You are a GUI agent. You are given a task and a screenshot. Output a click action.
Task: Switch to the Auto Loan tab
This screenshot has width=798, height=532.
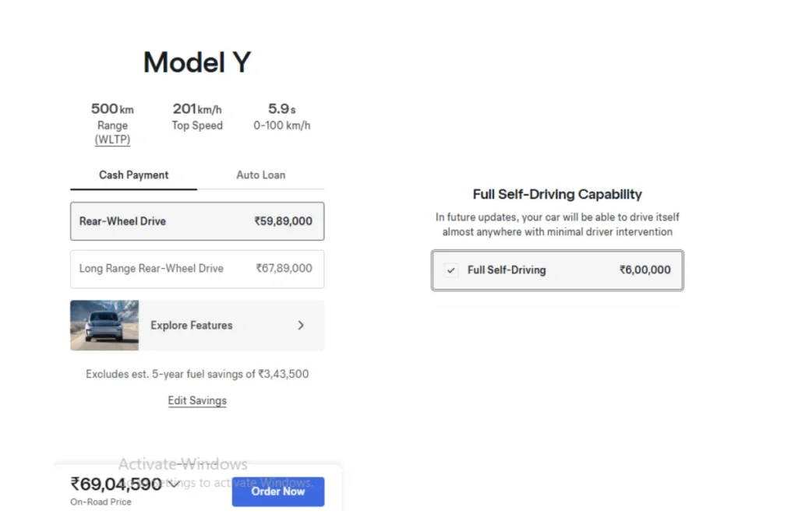tap(260, 175)
